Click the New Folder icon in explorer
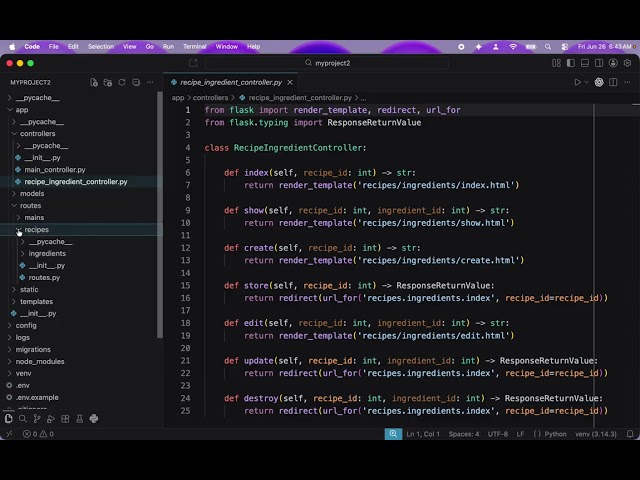640x480 pixels. coord(108,82)
